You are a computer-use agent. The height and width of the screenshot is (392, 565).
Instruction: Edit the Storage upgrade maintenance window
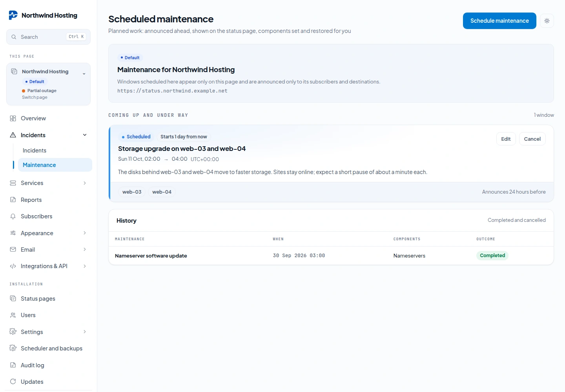[x=506, y=139]
